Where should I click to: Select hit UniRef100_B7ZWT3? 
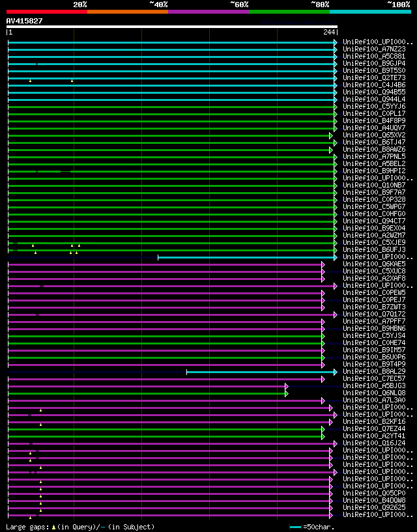(374, 307)
